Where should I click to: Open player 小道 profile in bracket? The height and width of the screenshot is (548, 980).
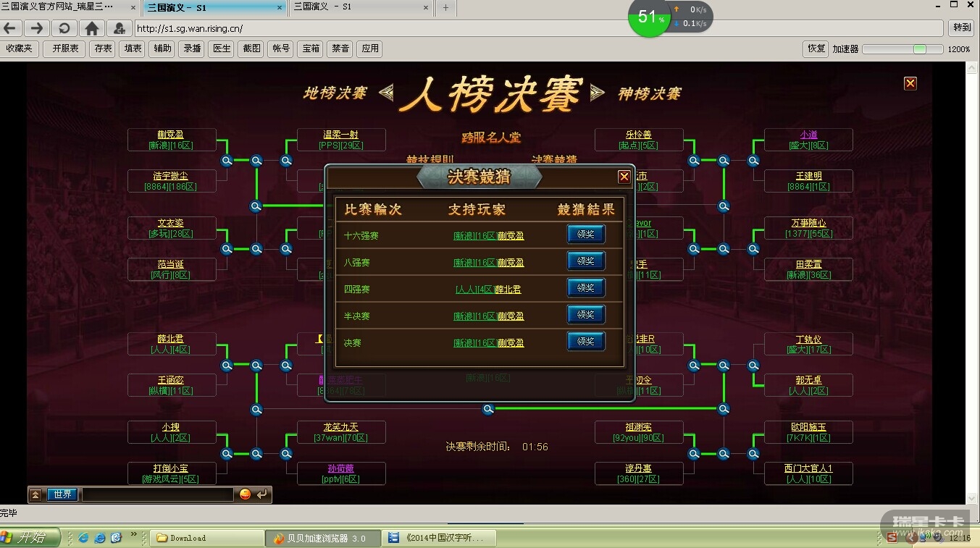point(808,135)
